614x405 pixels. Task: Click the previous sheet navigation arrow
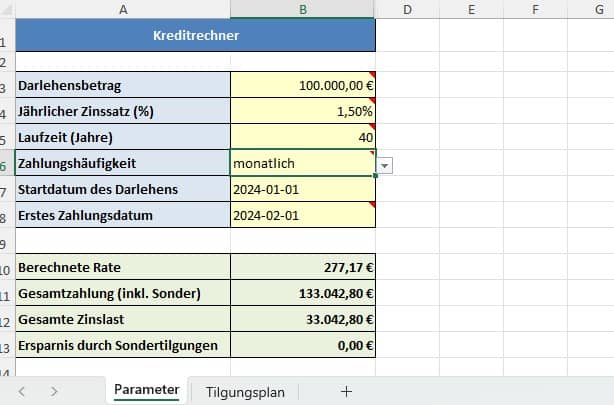[22, 391]
